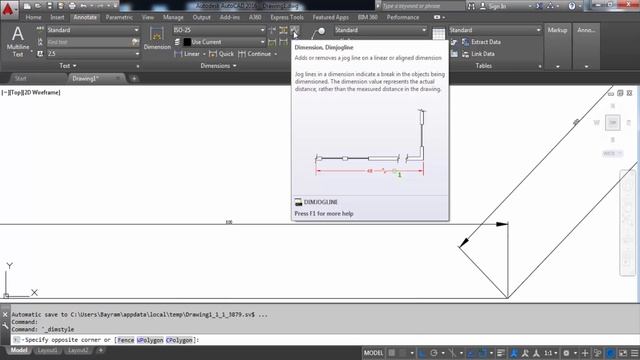The height and width of the screenshot is (360, 640).
Task: Toggle Object Snap in status bar
Action: coord(482,353)
